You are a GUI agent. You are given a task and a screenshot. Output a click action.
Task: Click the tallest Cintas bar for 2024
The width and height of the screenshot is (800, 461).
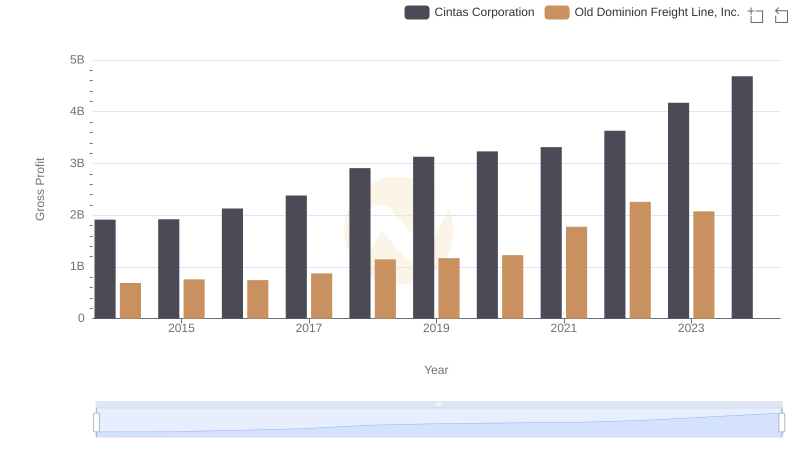(742, 197)
